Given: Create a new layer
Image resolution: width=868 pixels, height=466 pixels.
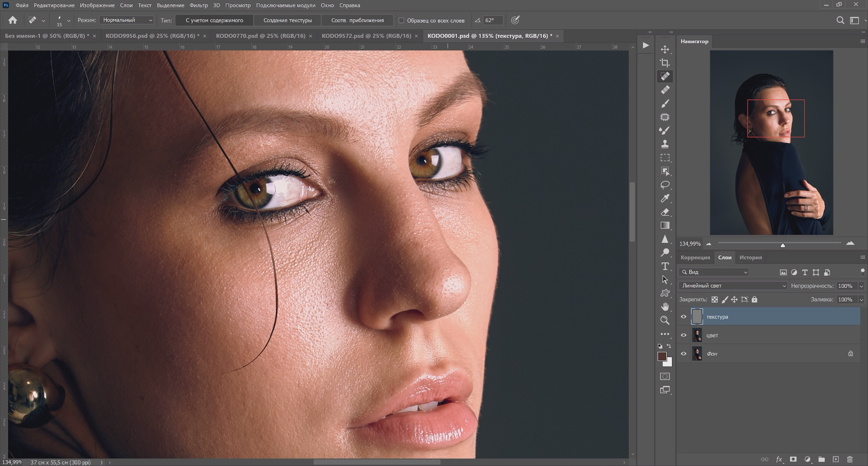Looking at the screenshot, I should [x=835, y=459].
